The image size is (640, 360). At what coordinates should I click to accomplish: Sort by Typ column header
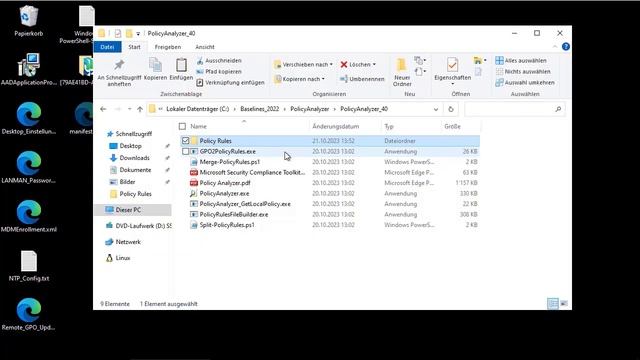pyautogui.click(x=411, y=127)
